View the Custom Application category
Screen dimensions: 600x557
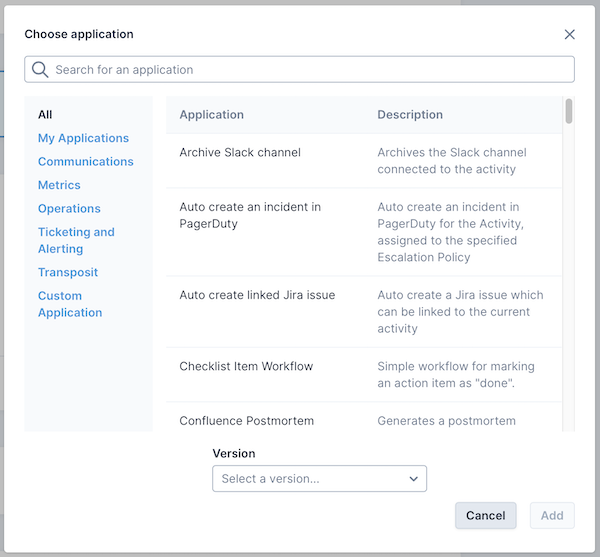70,304
